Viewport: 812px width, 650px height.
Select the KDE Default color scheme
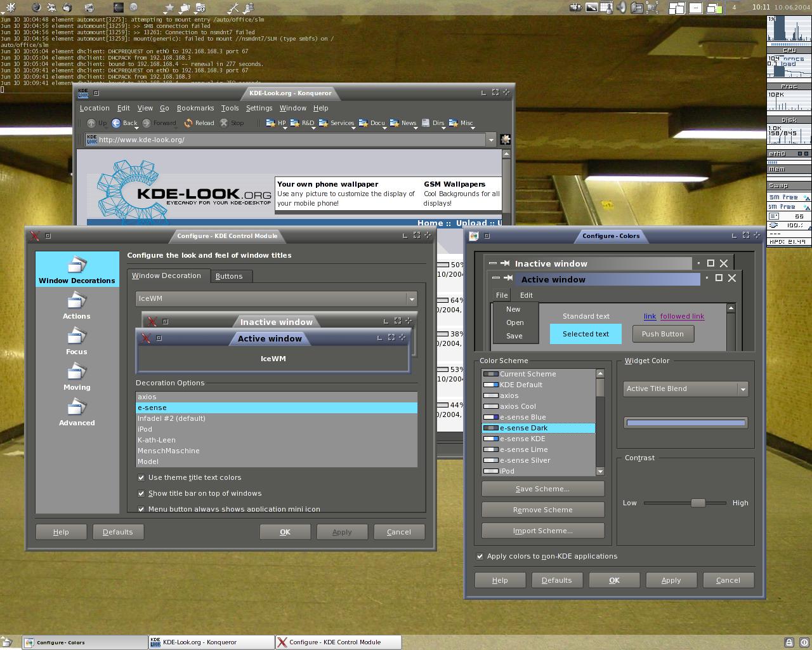coord(539,385)
